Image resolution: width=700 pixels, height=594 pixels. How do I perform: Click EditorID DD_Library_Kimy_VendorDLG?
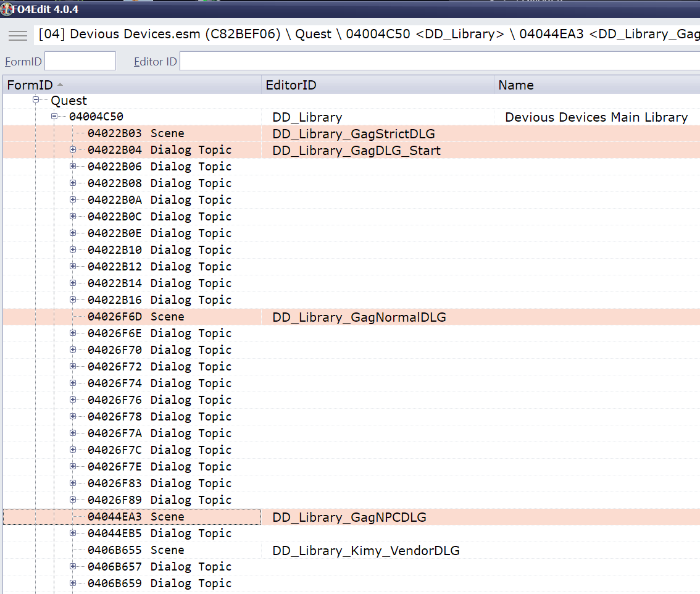(x=365, y=551)
